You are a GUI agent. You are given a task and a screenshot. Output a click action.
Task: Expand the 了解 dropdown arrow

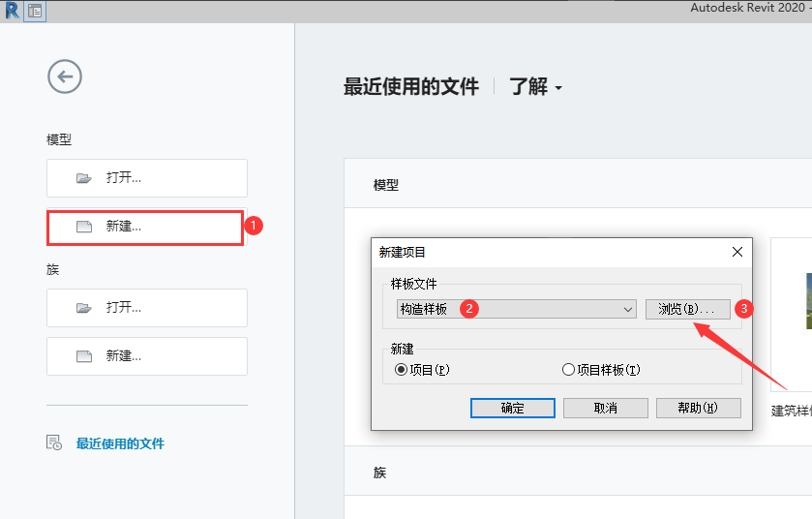[x=558, y=88]
